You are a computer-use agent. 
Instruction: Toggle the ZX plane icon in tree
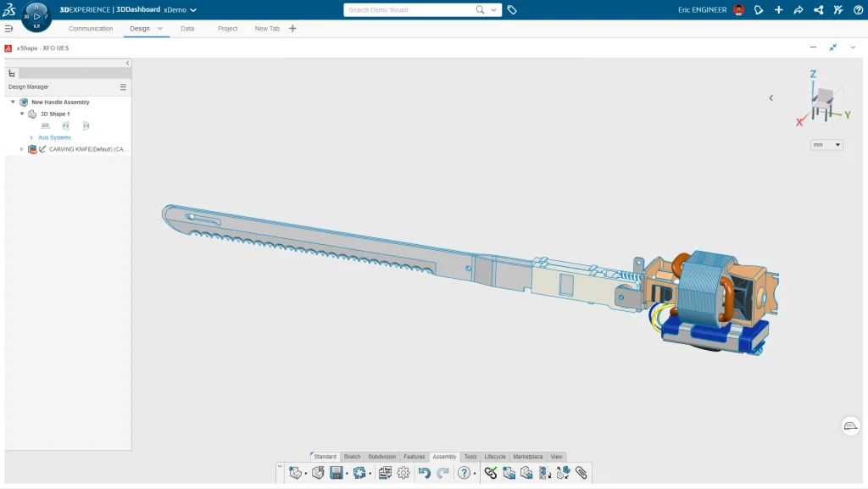click(x=86, y=125)
